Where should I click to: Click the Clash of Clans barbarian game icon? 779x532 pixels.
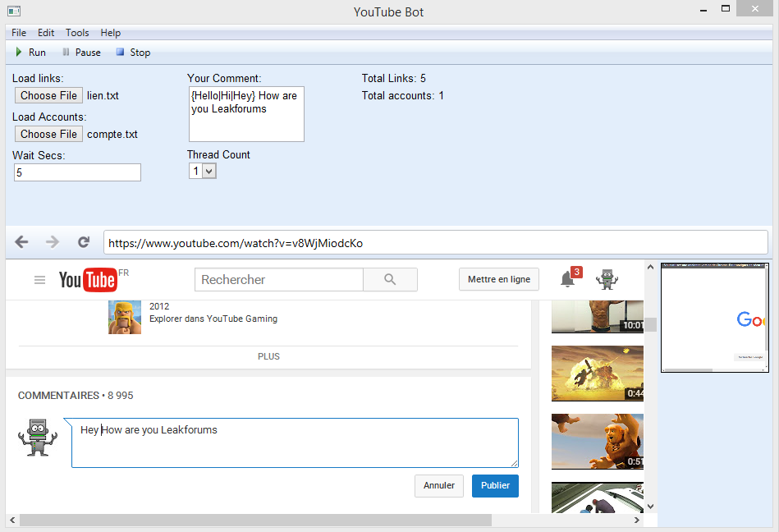click(125, 318)
